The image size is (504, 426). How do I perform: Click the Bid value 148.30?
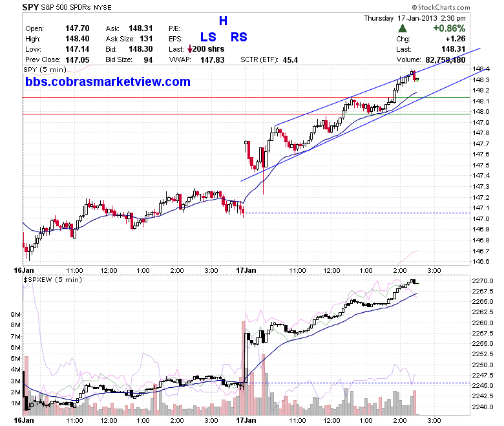coord(141,49)
